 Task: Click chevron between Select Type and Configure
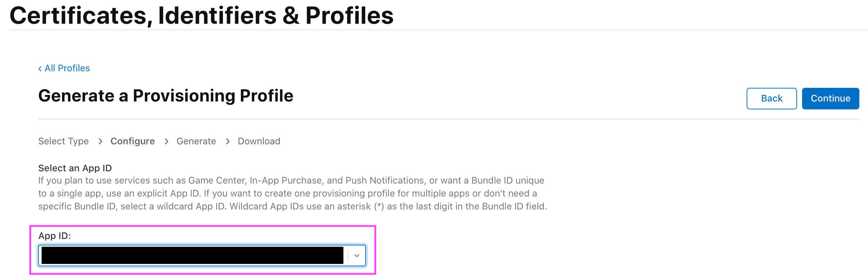(x=100, y=141)
